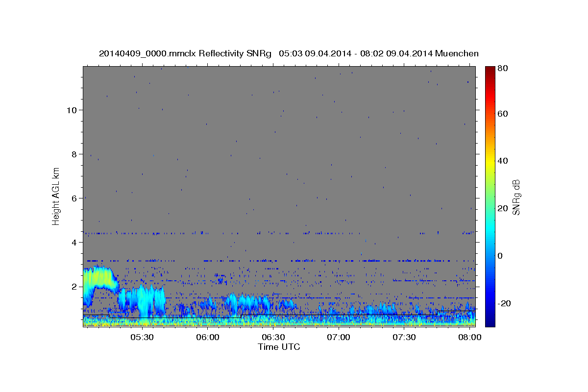Click the 06:30 time tick label

coord(273,338)
